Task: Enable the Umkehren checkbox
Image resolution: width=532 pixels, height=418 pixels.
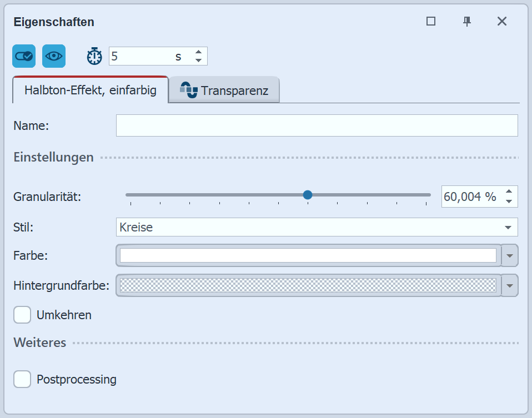Action: [22, 315]
